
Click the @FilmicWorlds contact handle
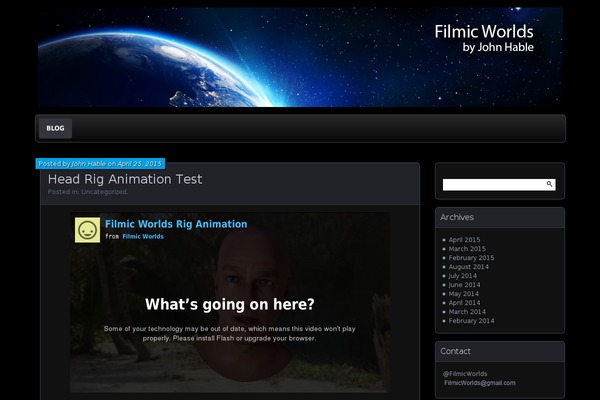tap(465, 374)
